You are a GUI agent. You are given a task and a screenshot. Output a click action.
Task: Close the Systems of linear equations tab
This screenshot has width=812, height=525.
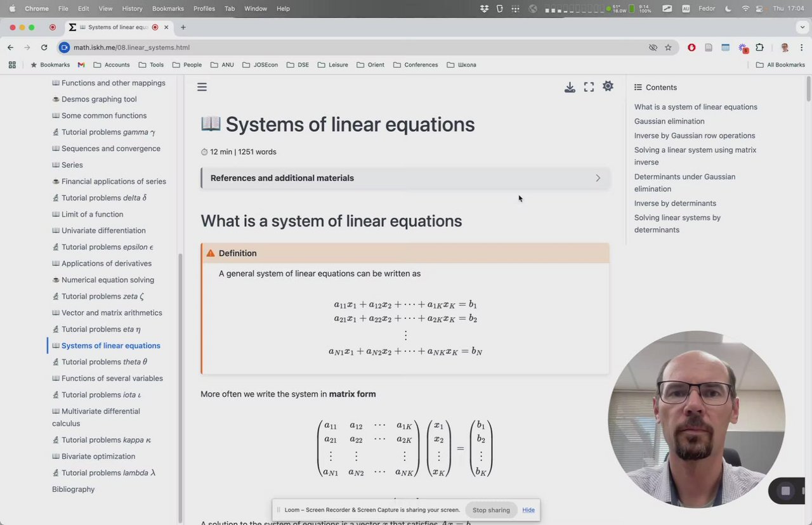coord(166,27)
